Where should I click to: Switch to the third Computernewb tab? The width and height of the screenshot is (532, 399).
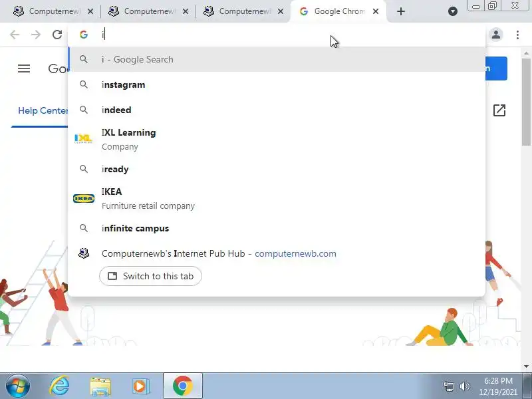(241, 11)
